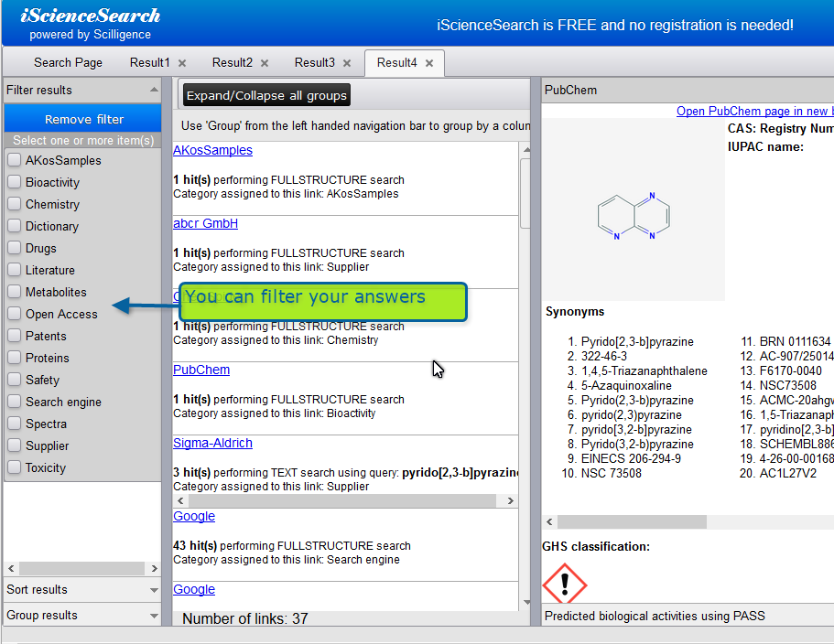Open the AKosSamples result link
This screenshot has width=834, height=644.
pos(212,150)
